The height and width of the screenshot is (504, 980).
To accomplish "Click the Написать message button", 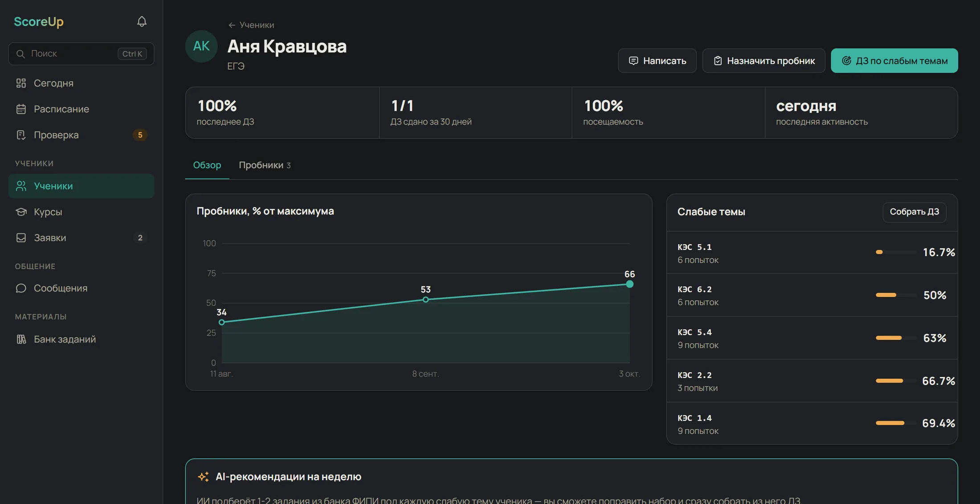I will click(657, 61).
